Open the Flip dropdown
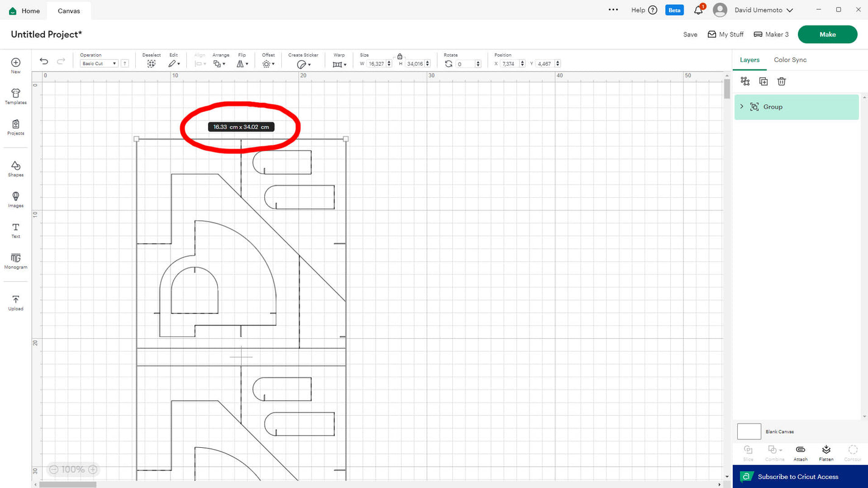This screenshot has height=488, width=868. coord(242,64)
